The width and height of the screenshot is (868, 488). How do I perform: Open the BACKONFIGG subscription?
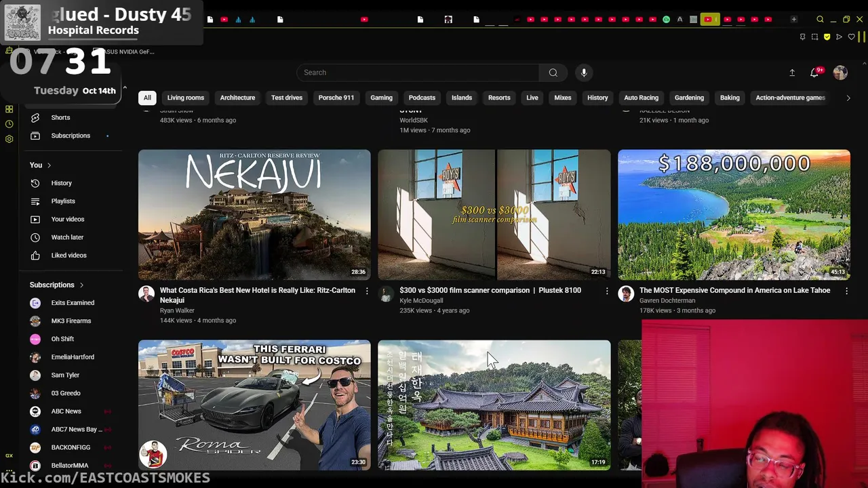click(71, 447)
